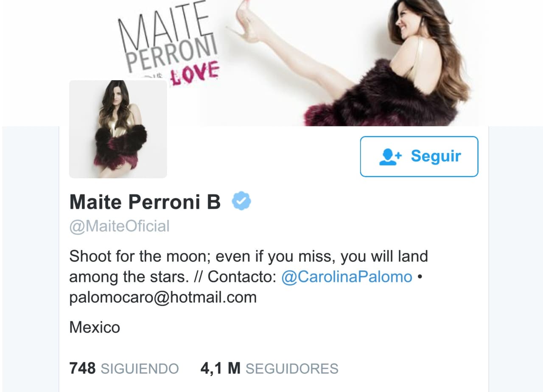Click the 'Shoot for the moon' bio quote
This screenshot has height=392, width=543.
point(249,266)
